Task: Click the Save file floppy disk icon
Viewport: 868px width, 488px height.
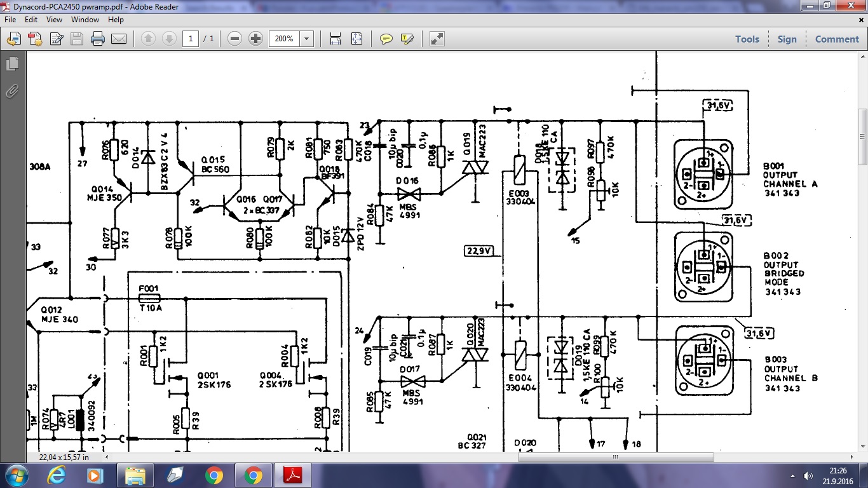Action: (77, 39)
